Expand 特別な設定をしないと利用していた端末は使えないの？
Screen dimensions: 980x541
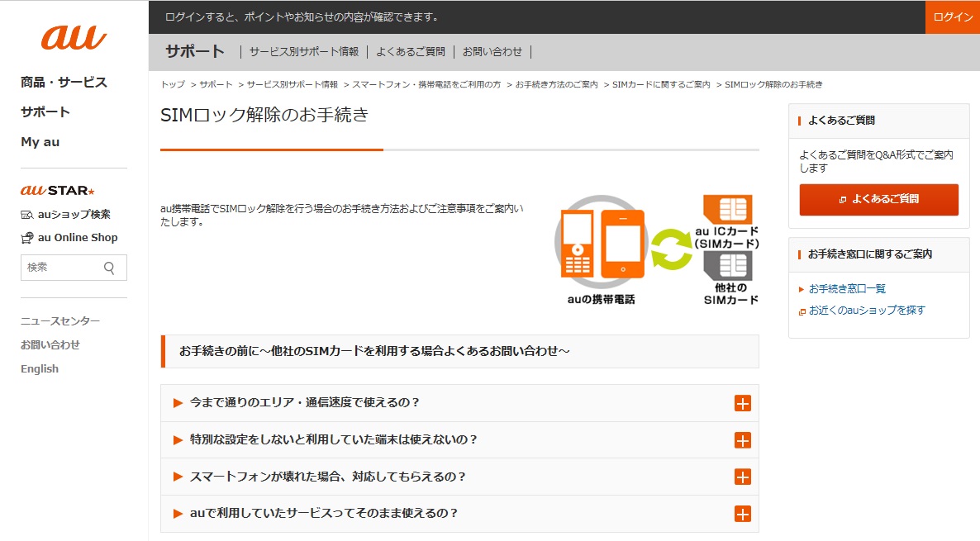point(460,439)
